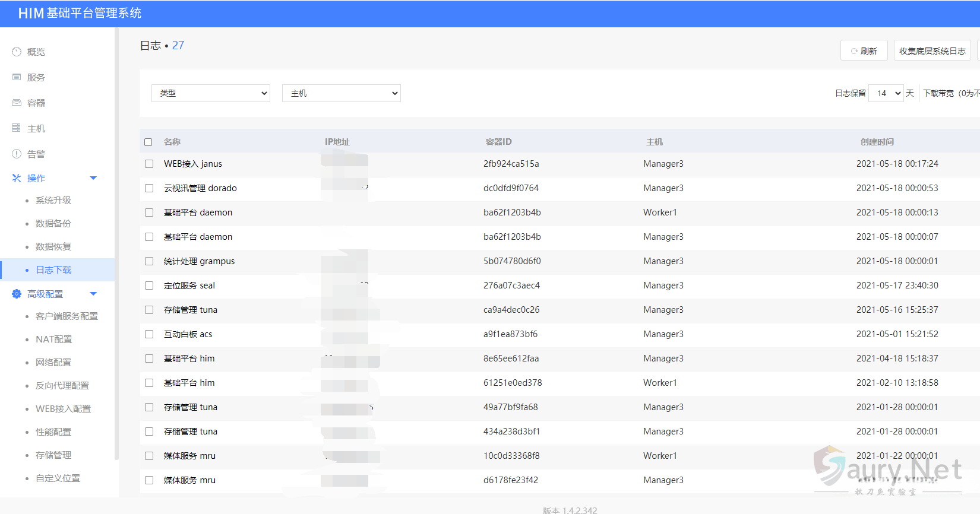Click the refresh icon in 刷新 button
Image resolution: width=980 pixels, height=514 pixels.
point(854,51)
